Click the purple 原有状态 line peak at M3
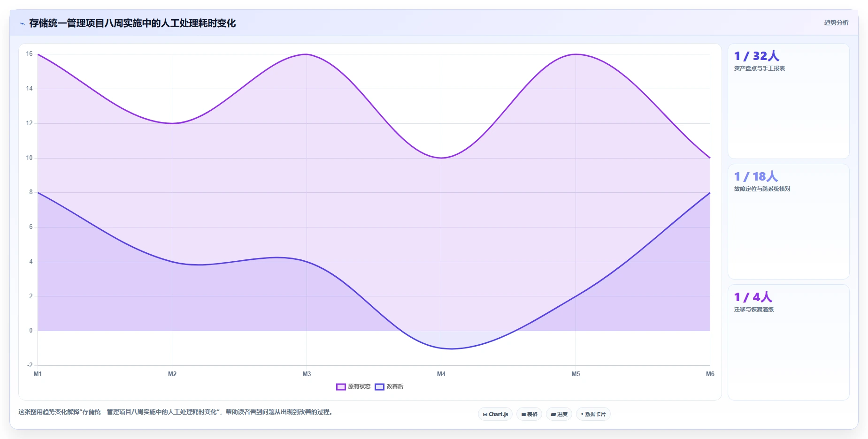This screenshot has height=439, width=868. click(307, 54)
